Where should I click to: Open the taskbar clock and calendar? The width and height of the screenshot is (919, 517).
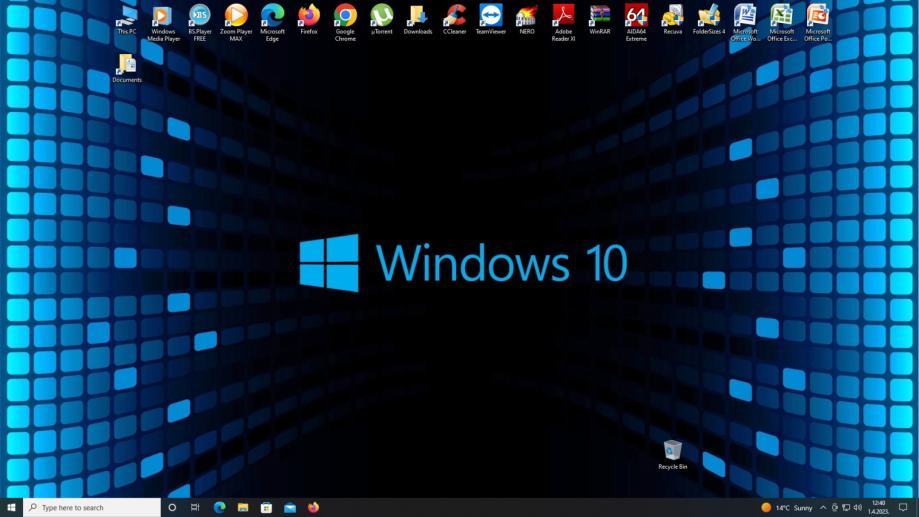point(878,508)
